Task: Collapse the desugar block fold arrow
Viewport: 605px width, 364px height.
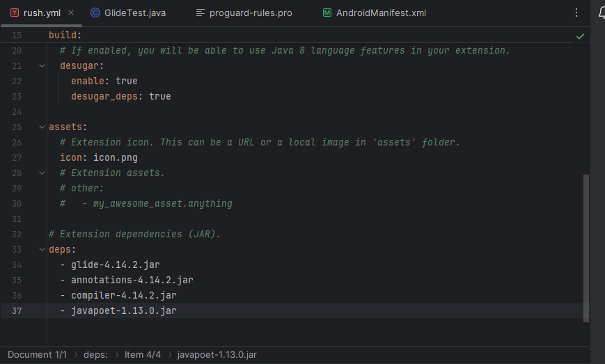Action: pos(42,66)
